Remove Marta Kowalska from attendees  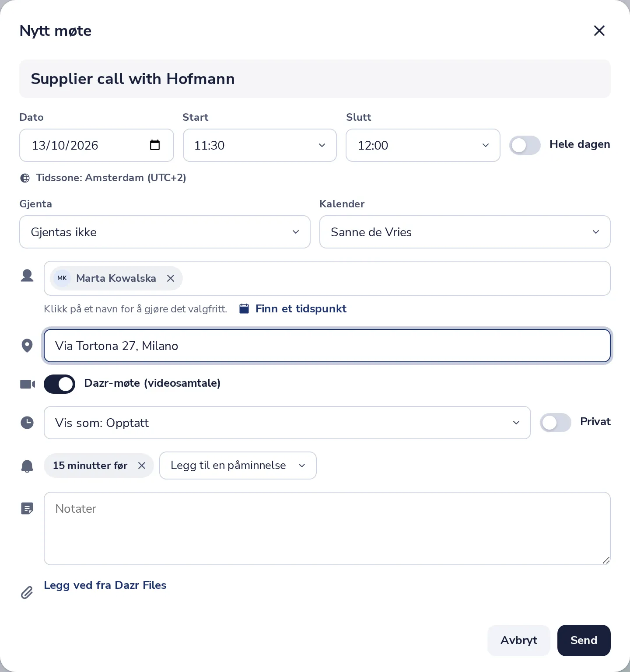(x=171, y=278)
